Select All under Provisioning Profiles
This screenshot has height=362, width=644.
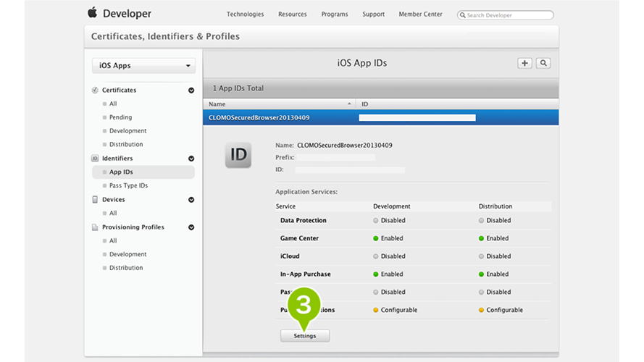click(113, 240)
